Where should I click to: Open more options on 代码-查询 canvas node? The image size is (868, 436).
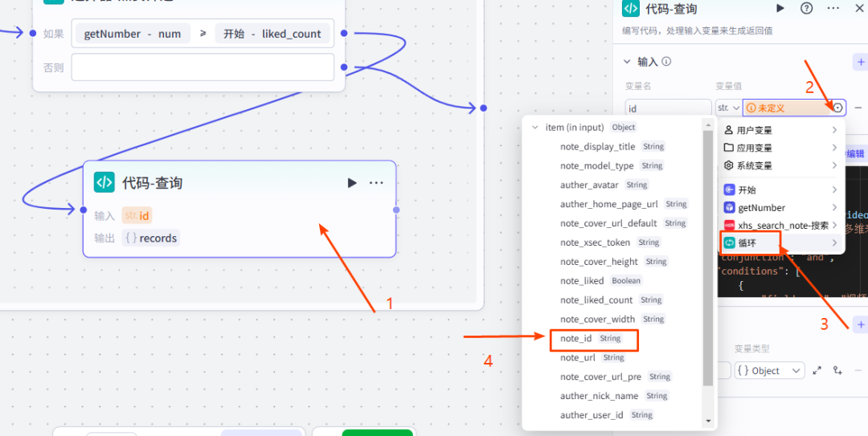376,183
